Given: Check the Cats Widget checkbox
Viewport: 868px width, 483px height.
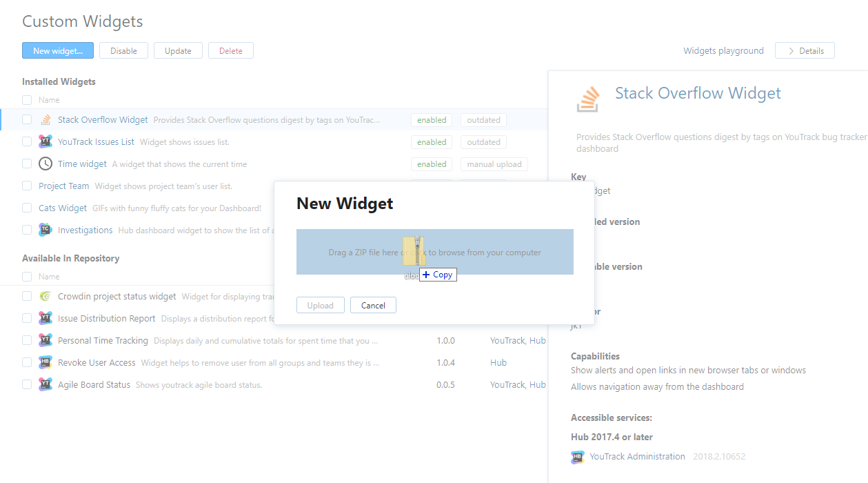Looking at the screenshot, I should [x=27, y=208].
